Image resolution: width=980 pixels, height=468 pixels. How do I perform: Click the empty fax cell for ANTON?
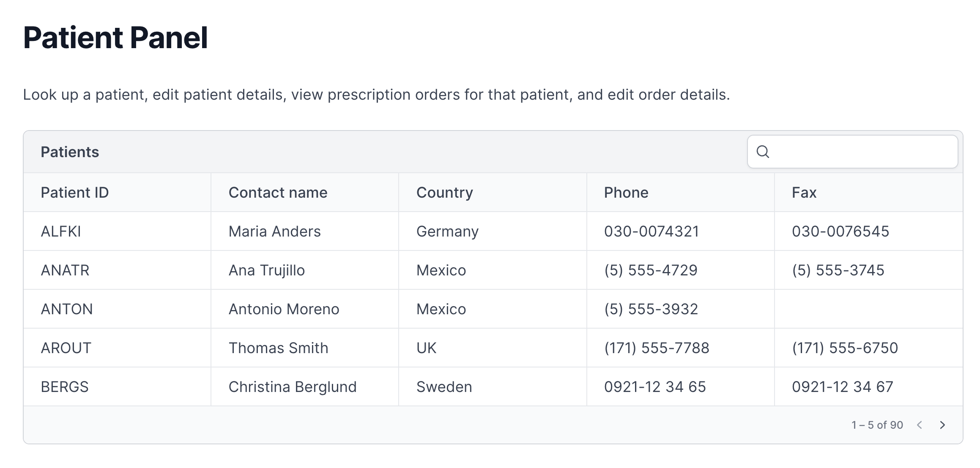[x=869, y=309]
